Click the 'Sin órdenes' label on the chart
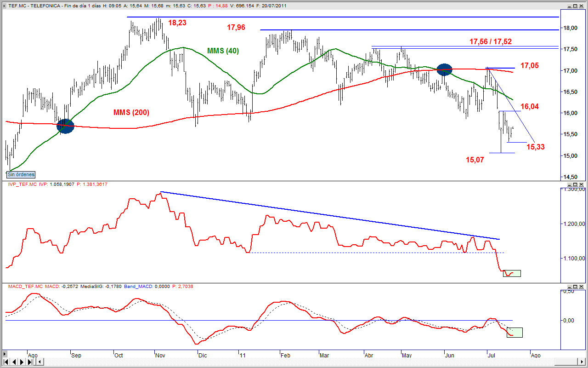The image size is (588, 368). tap(21, 174)
